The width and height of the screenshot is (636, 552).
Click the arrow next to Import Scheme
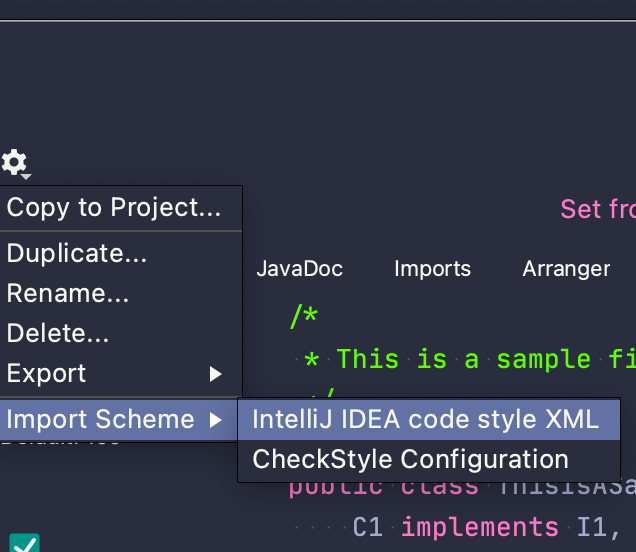215,419
